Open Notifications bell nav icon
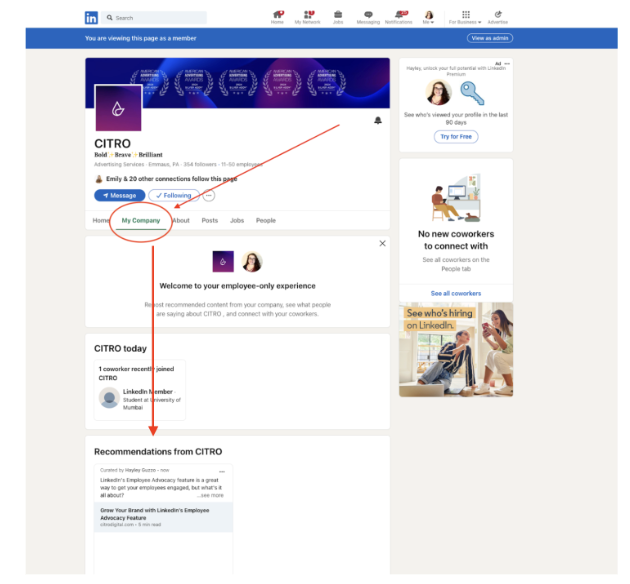630x584 pixels. coord(399,17)
